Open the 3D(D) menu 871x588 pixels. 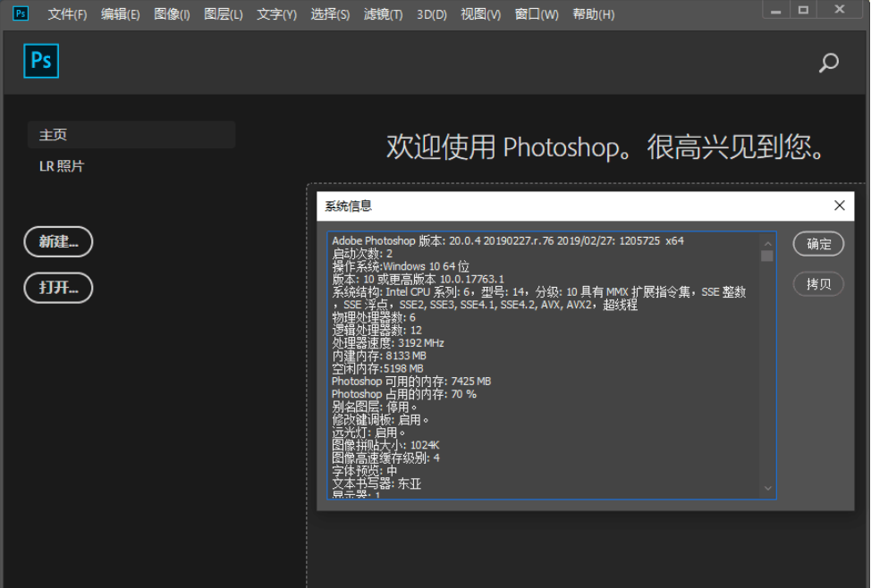(x=432, y=14)
